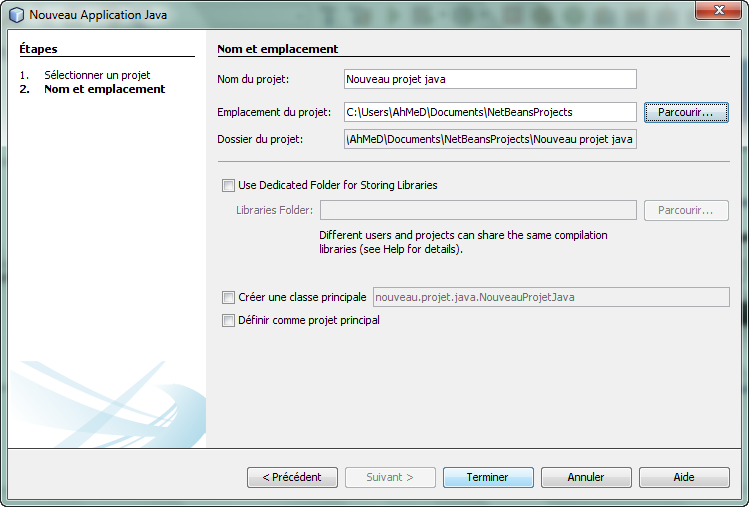
Task: Check the Créer une classe principale box
Action: point(228,297)
